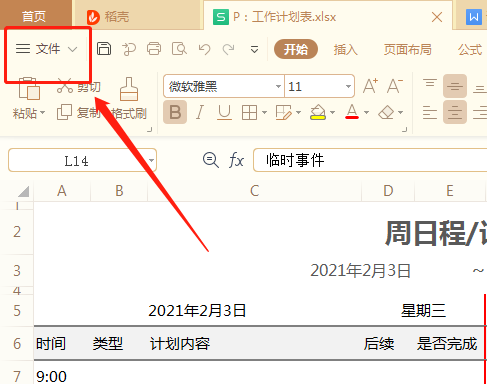Viewport: 487px width, 384px height.
Task: Click the select all corner triangle
Action: coord(23,191)
